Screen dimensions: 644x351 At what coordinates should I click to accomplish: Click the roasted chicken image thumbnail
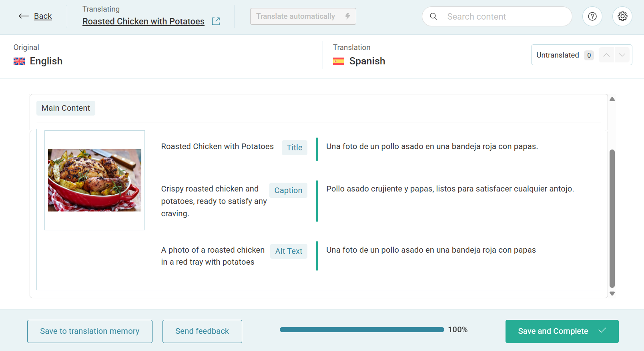click(x=94, y=180)
